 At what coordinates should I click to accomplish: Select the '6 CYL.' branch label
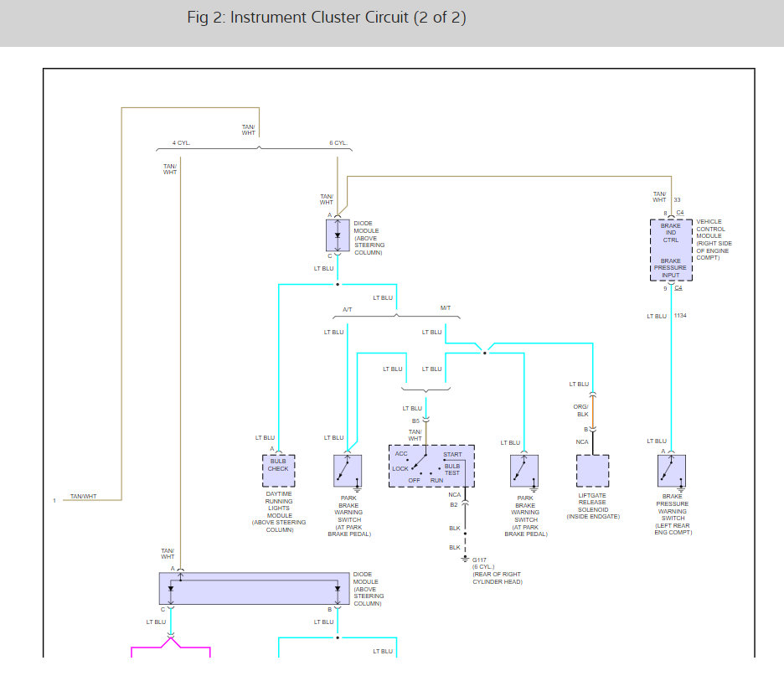tap(338, 143)
